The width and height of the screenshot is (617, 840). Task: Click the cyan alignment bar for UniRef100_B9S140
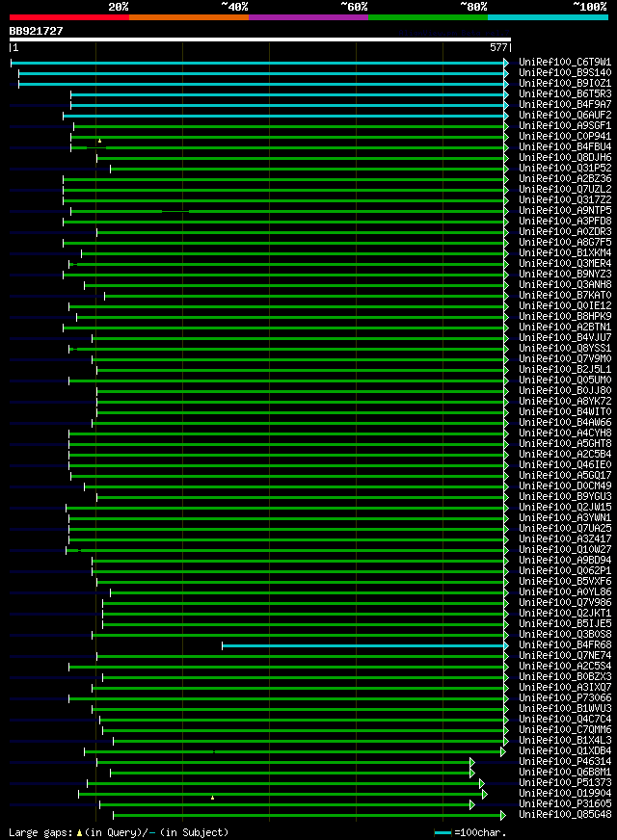[x=261, y=74]
